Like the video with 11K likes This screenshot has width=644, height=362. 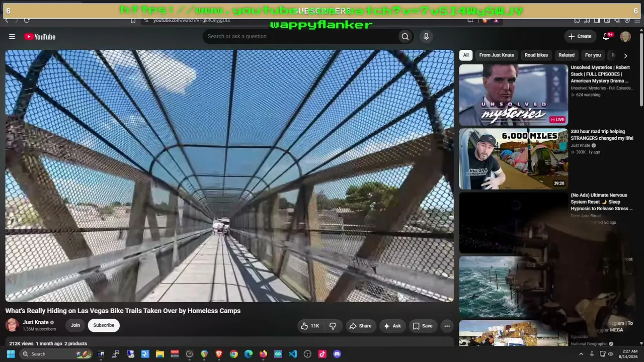(x=310, y=326)
